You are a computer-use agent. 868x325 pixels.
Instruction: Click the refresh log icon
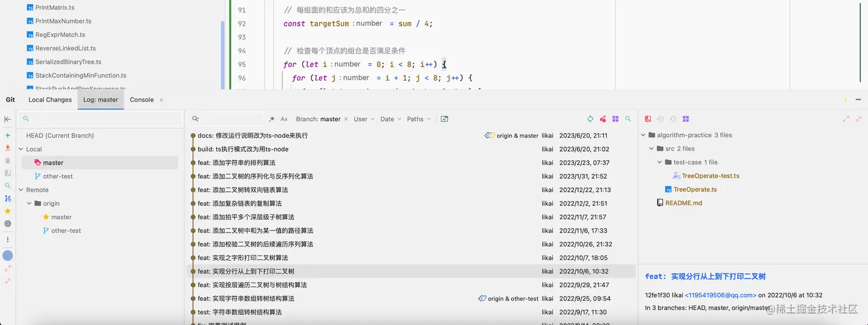tap(590, 119)
